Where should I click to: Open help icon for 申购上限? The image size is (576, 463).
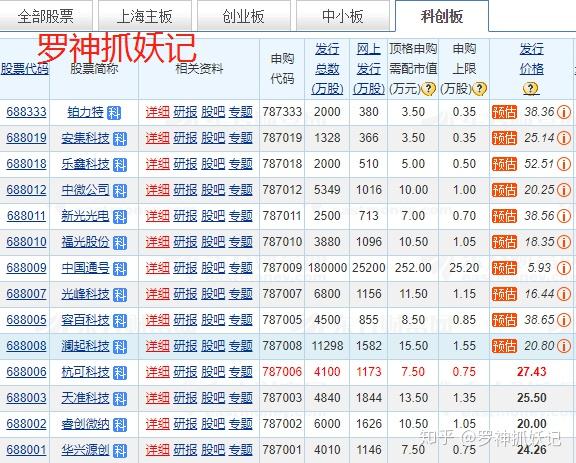480,89
